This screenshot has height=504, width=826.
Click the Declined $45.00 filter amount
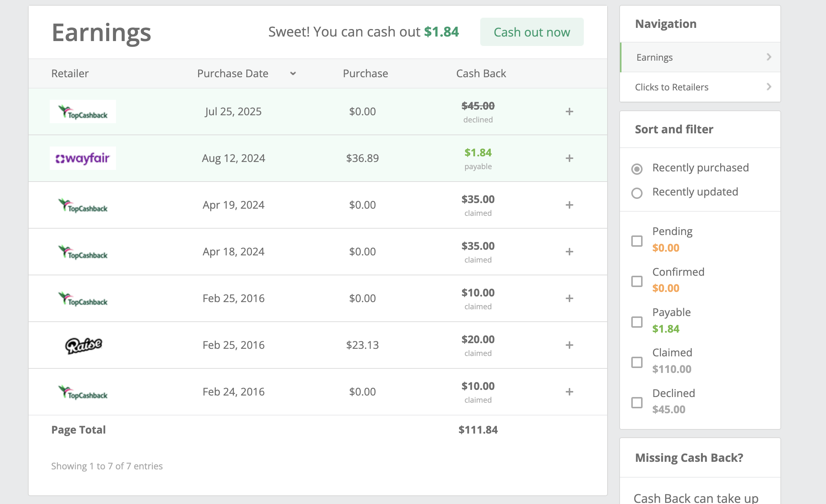pyautogui.click(x=669, y=409)
